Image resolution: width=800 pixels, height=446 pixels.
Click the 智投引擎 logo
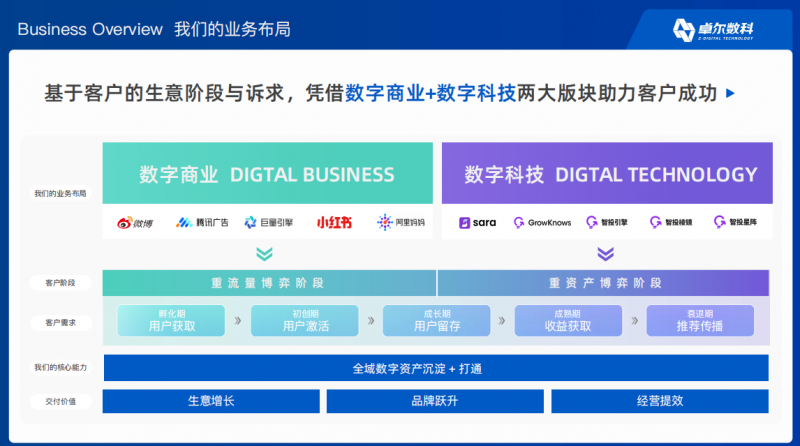point(607,222)
